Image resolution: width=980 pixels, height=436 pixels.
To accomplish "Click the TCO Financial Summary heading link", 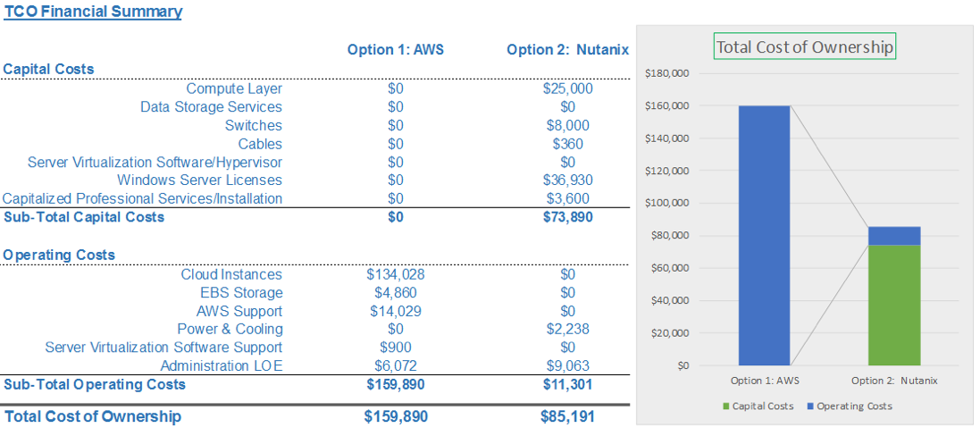I will (x=93, y=12).
